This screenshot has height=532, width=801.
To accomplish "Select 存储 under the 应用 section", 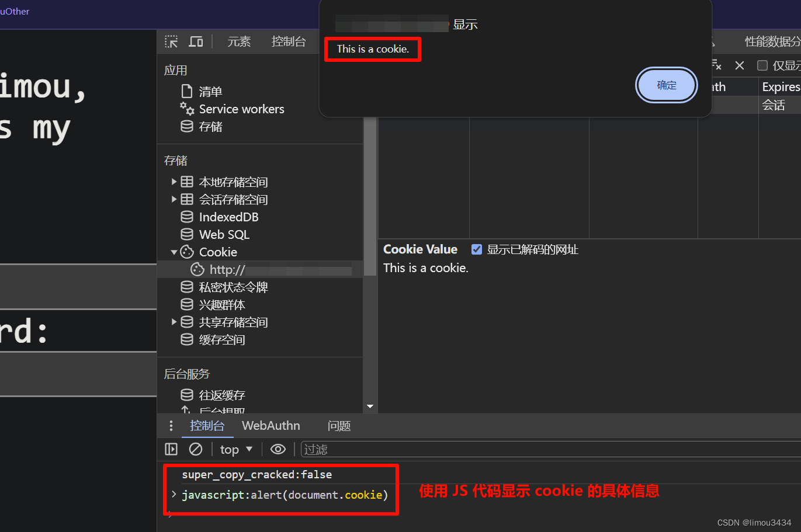I will pyautogui.click(x=210, y=127).
